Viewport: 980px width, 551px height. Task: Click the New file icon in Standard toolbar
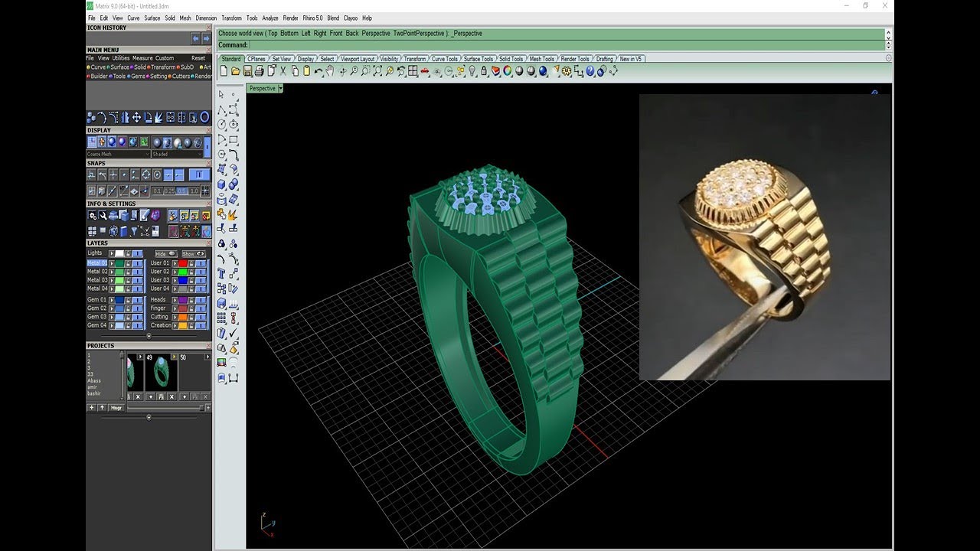pos(224,70)
